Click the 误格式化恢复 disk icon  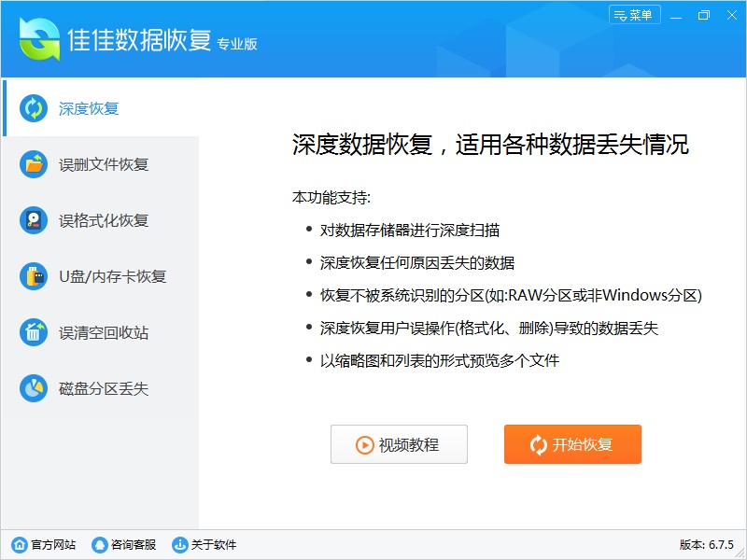coord(34,220)
